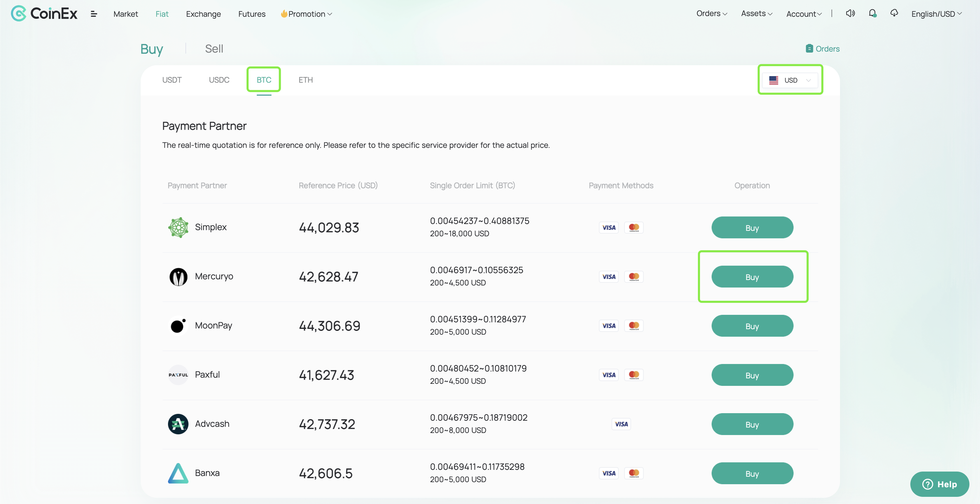The image size is (980, 504).
Task: Click the fire icon next to Promotion
Action: (x=284, y=14)
